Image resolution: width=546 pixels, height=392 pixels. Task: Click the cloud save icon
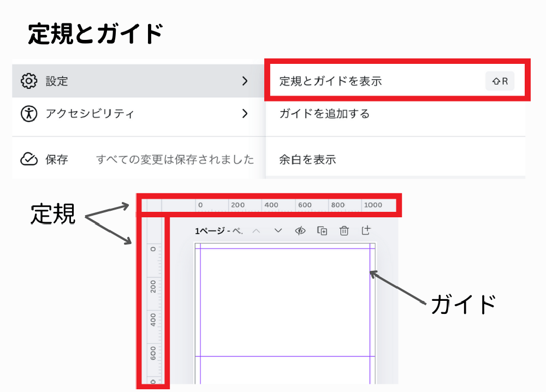28,159
